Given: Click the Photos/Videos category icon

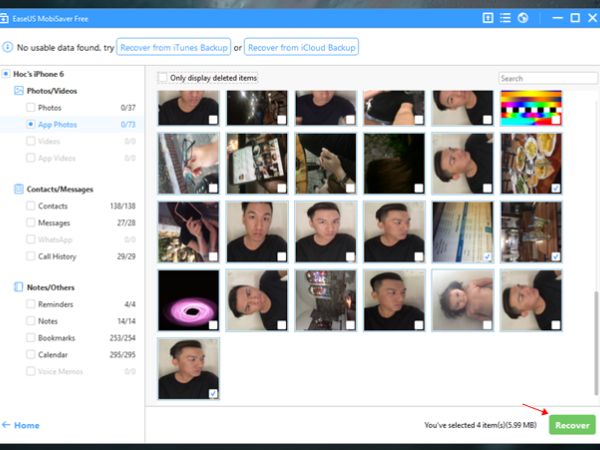Looking at the screenshot, I should click(19, 90).
